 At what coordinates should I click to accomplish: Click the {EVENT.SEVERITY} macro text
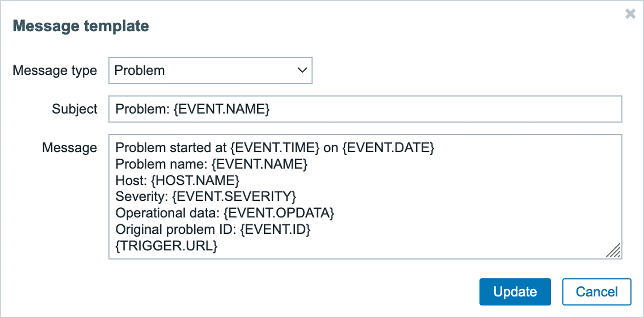point(234,196)
